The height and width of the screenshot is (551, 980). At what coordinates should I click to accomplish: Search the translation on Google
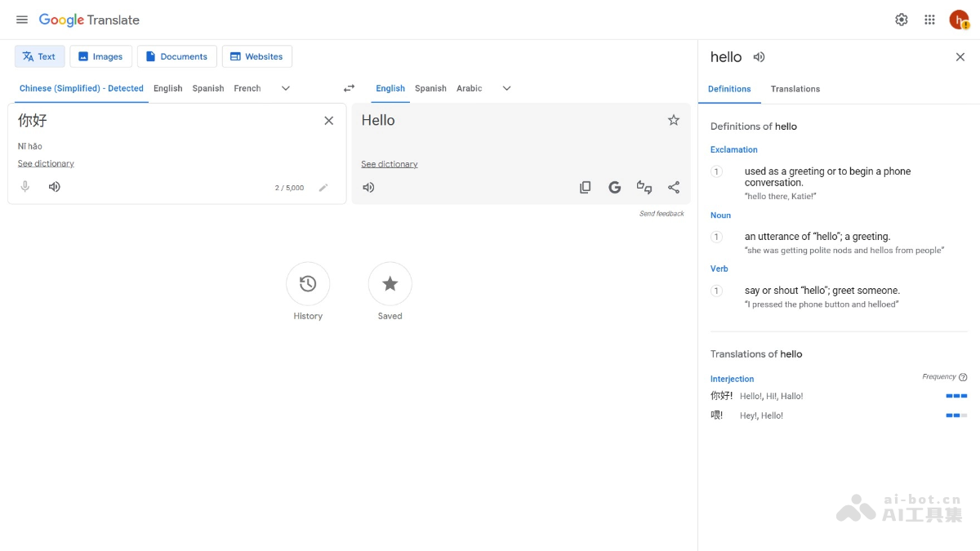(615, 188)
